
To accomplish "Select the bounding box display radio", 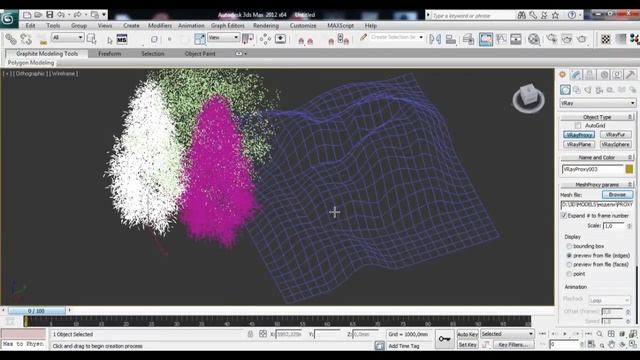I will point(569,246).
